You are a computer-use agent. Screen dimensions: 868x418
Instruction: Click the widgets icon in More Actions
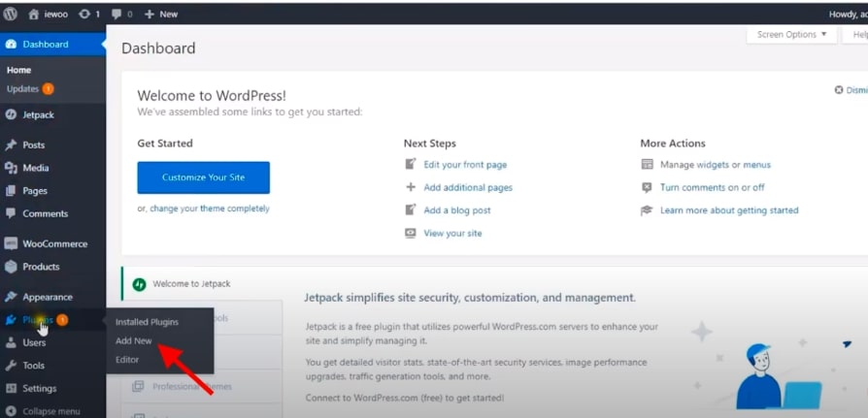(647, 164)
